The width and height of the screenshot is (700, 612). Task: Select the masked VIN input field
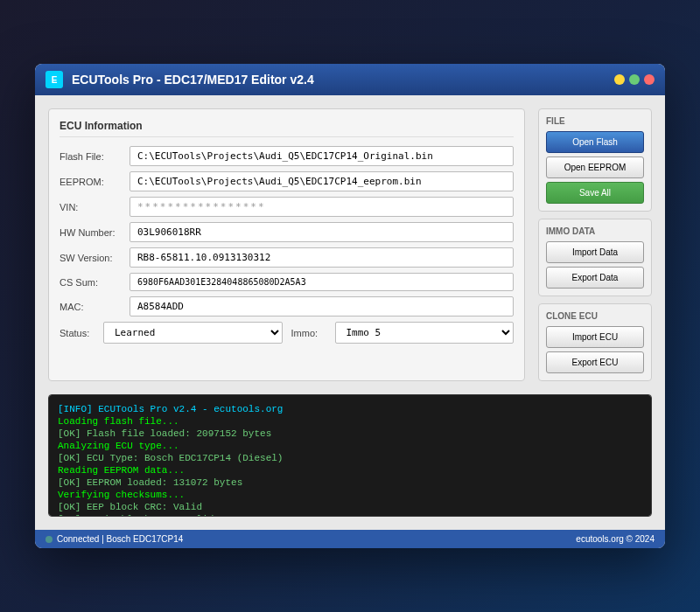tap(321, 207)
